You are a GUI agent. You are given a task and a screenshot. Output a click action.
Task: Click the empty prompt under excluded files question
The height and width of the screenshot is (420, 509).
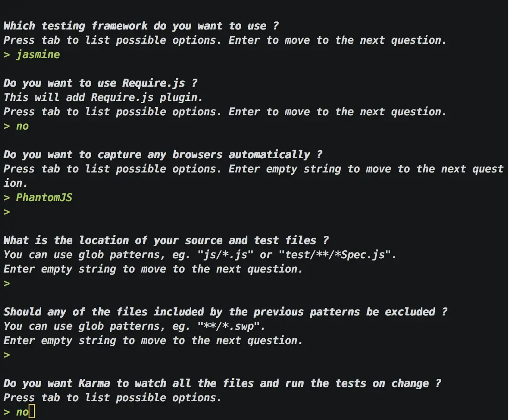coord(7,355)
